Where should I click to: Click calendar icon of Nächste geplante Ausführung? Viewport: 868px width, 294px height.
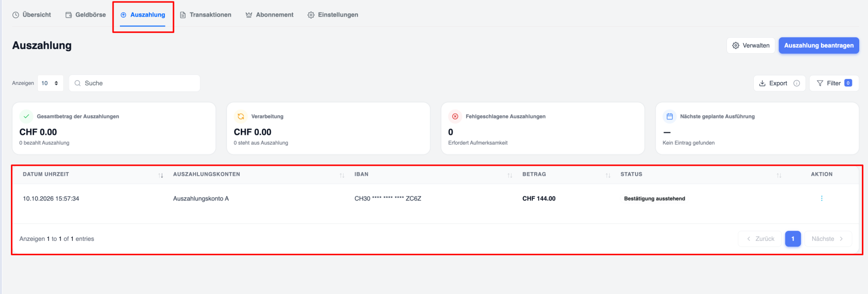coord(670,116)
